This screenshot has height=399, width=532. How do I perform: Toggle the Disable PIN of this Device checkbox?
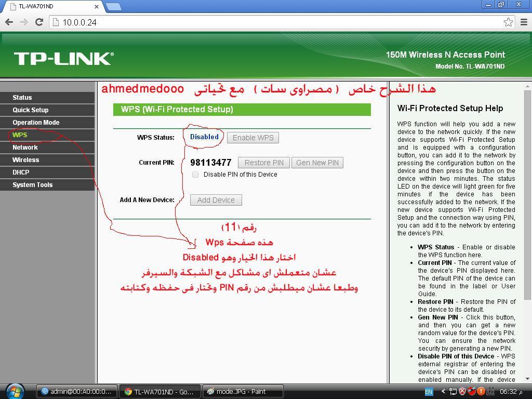(x=195, y=175)
